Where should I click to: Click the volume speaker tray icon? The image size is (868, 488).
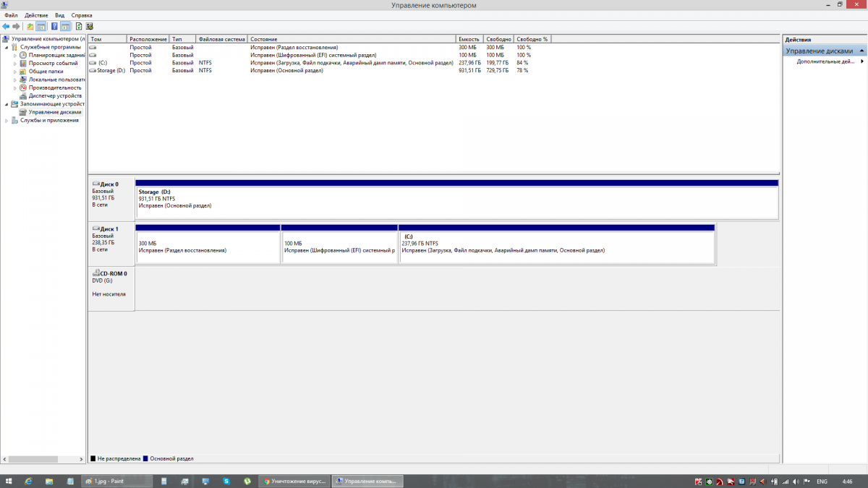(796, 481)
